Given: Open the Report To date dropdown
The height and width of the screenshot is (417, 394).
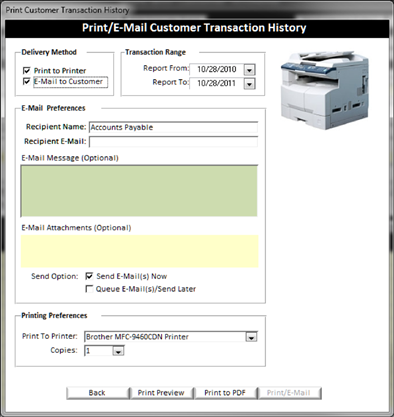Looking at the screenshot, I should [250, 84].
